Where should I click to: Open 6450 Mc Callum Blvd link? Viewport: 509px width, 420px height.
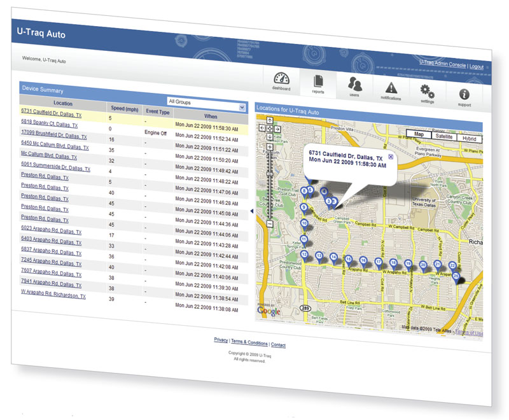(55, 145)
